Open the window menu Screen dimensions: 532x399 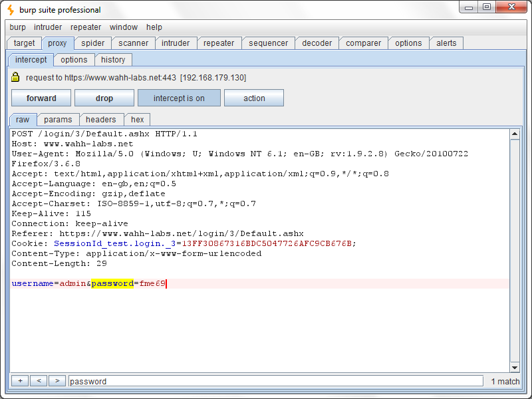click(124, 27)
